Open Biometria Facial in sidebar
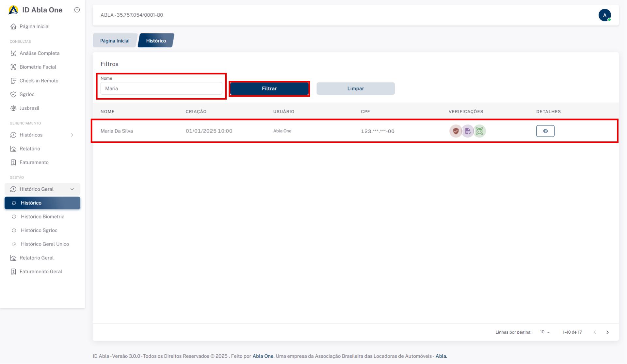 point(38,67)
